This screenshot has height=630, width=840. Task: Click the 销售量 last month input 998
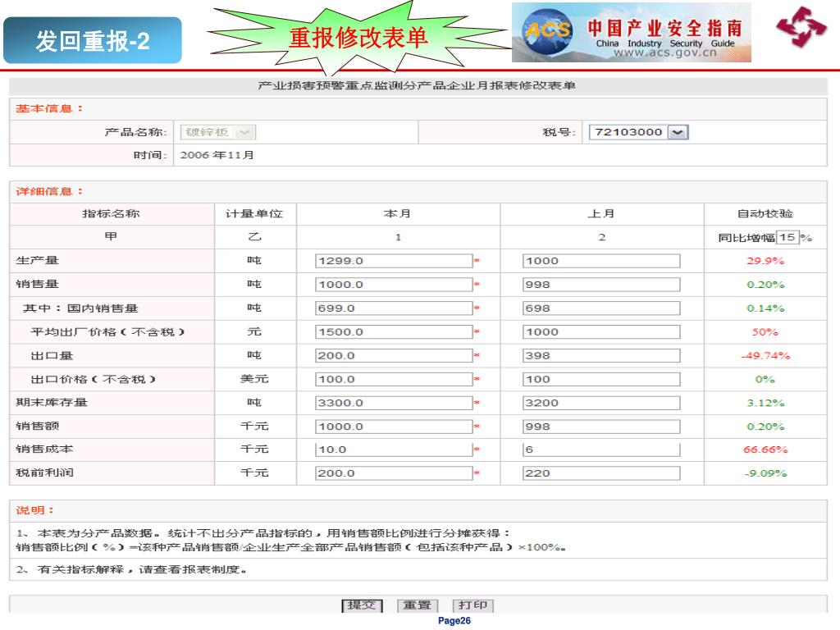coord(600,285)
